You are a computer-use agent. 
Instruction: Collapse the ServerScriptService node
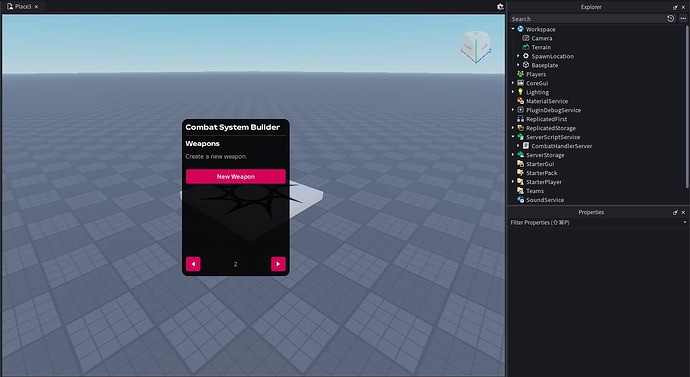513,137
